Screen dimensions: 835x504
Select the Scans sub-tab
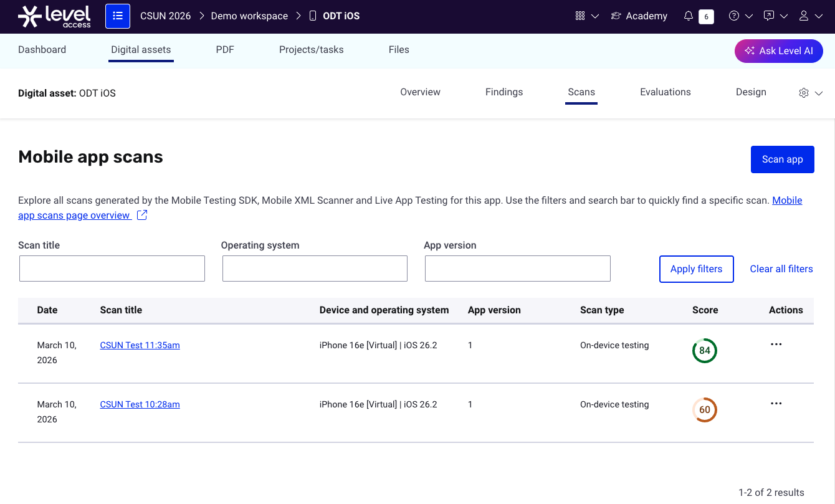coord(581,92)
